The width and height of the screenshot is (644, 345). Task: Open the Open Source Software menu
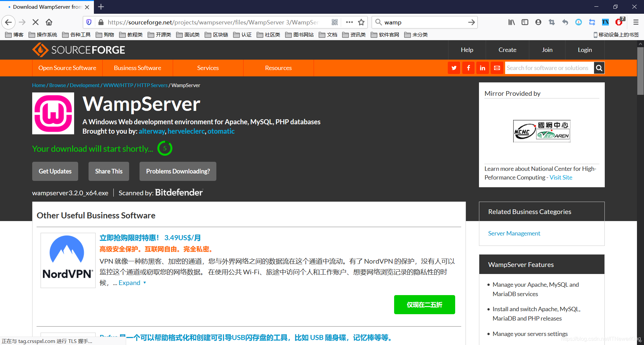pos(67,68)
